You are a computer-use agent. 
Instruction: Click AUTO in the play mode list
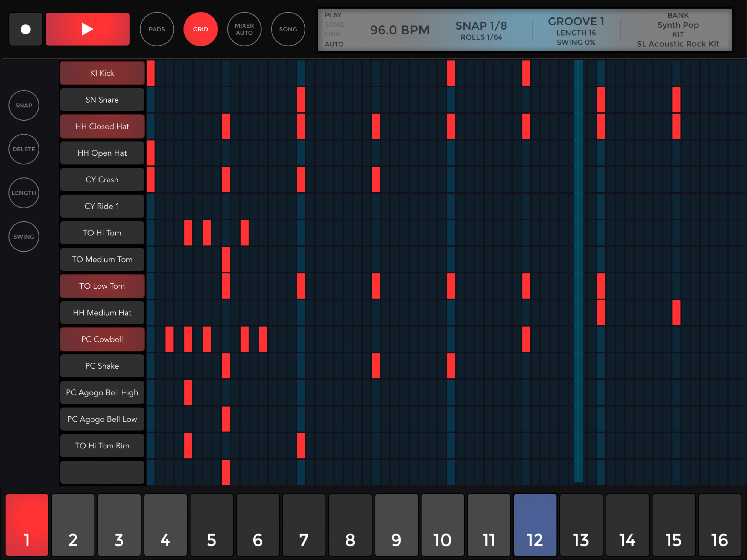click(334, 44)
